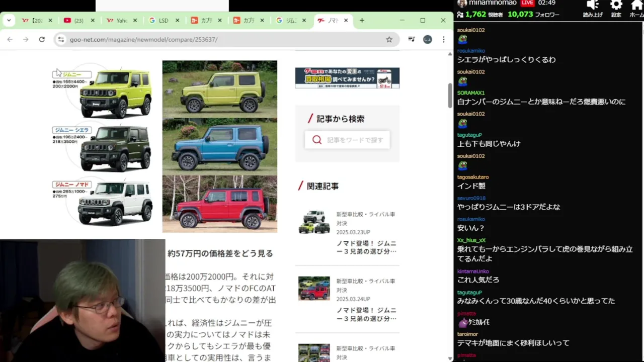Switch to the Yahoo 【202 tab
This screenshot has width=644, height=362.
tap(37, 21)
